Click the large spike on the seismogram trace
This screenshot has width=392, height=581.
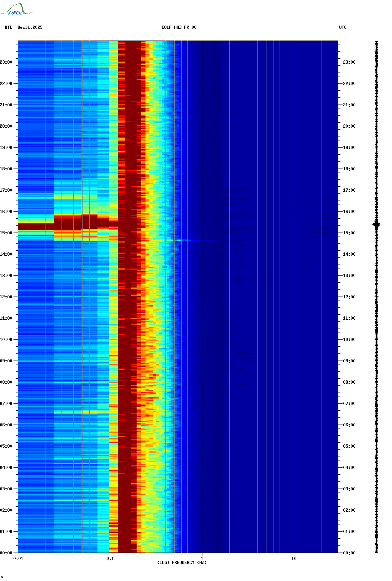click(376, 224)
